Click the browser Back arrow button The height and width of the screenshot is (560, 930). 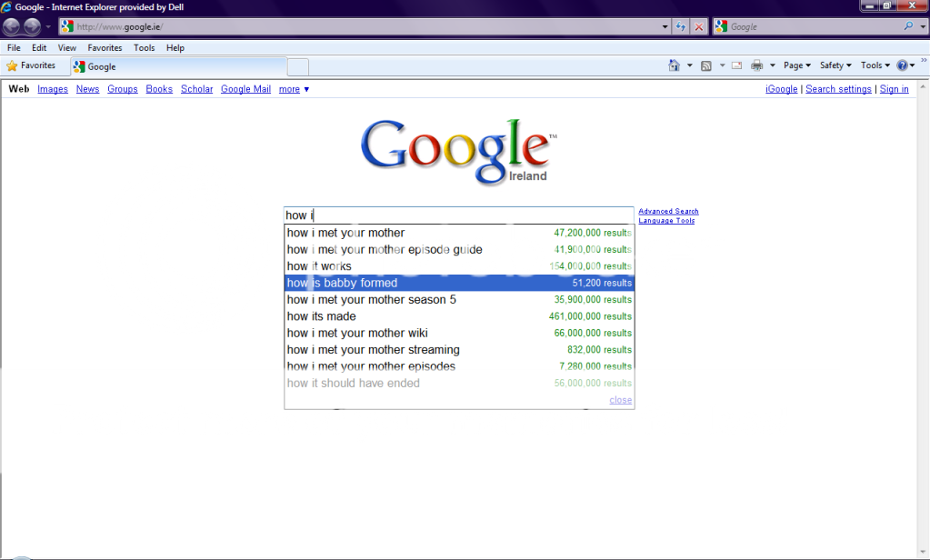[12, 26]
